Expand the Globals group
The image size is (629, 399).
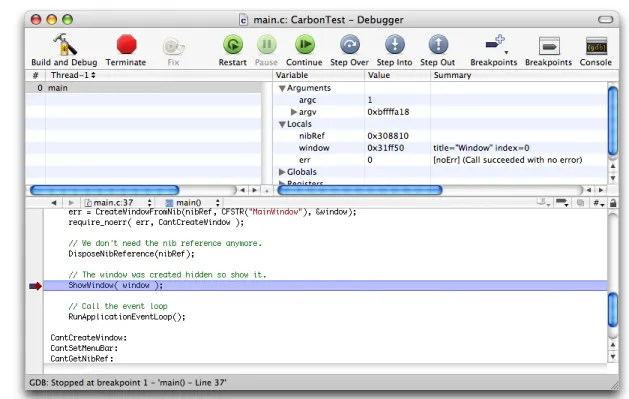[282, 172]
